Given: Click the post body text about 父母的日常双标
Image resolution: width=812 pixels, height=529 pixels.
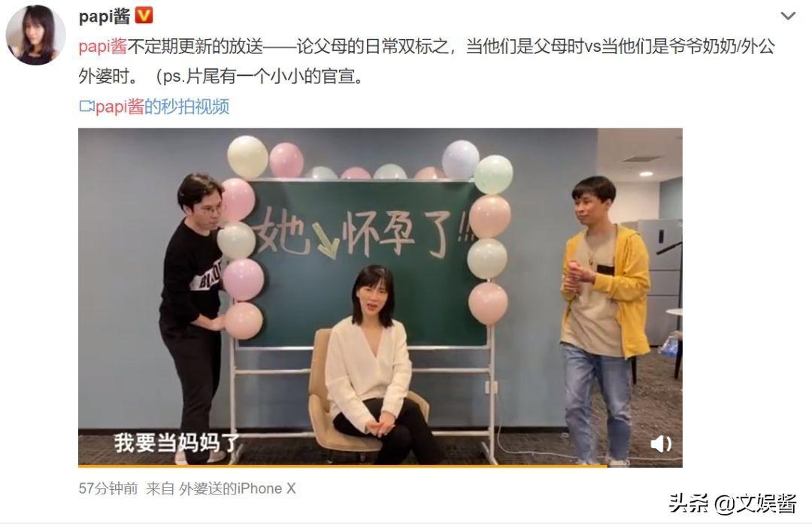Looking at the screenshot, I should tap(426, 61).
